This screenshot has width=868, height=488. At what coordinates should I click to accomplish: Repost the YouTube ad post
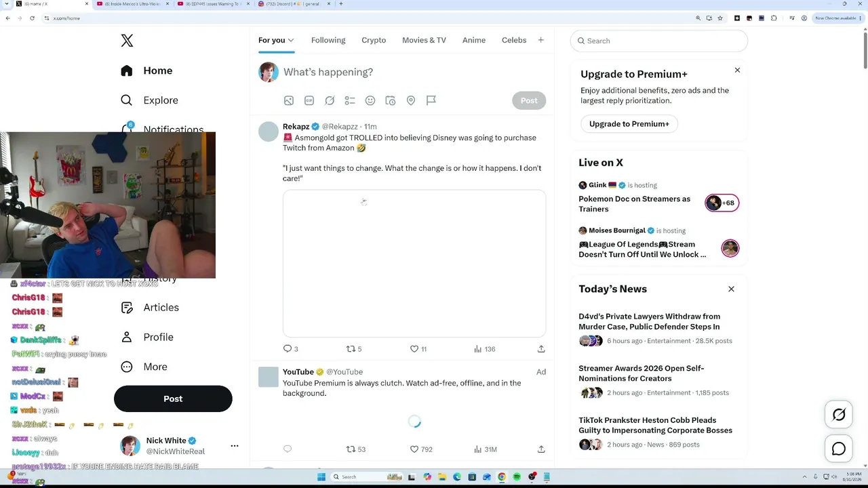(x=356, y=449)
